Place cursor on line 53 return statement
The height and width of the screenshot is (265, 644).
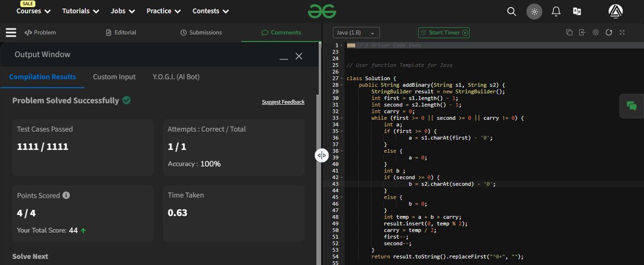pyautogui.click(x=447, y=256)
